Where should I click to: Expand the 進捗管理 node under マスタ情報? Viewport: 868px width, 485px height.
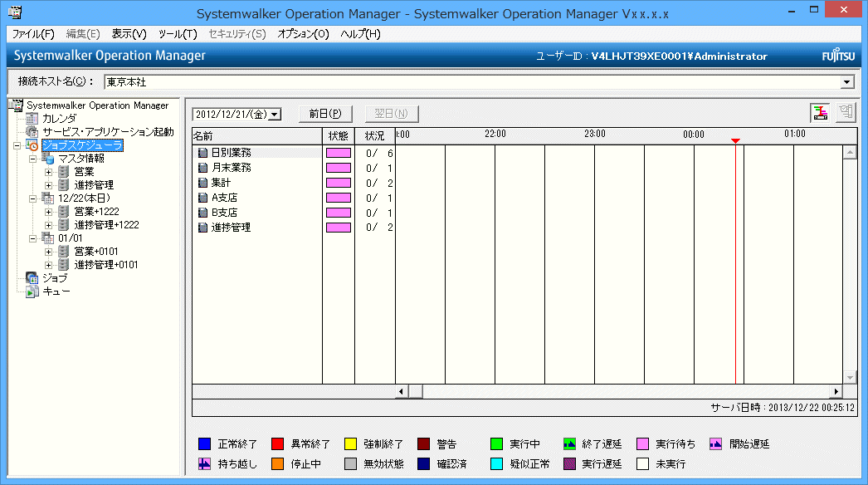[49, 186]
